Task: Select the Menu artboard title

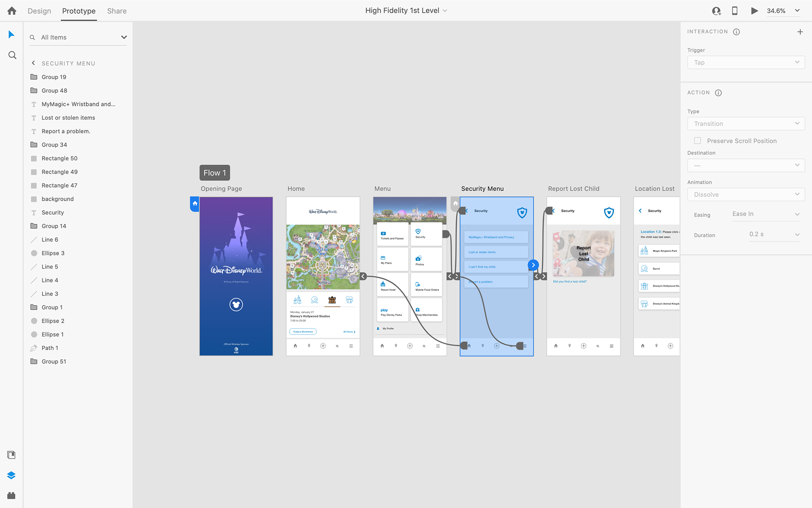Action: [x=382, y=189]
